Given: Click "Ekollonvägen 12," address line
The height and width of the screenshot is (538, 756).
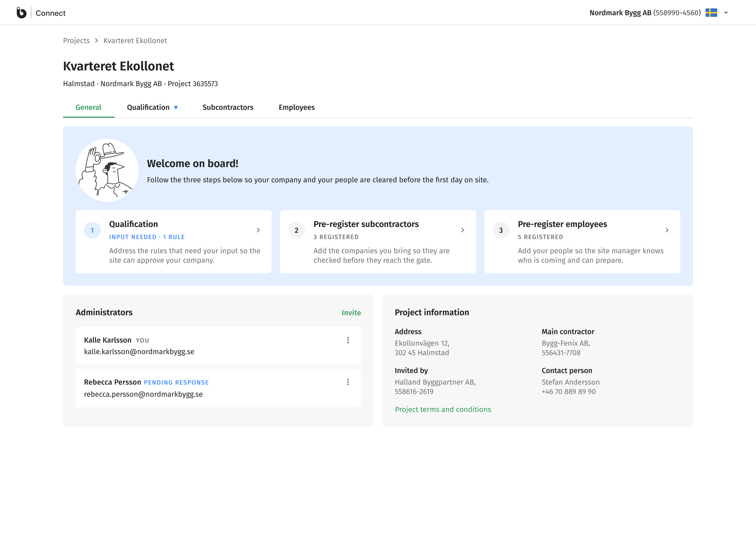Looking at the screenshot, I should (422, 344).
